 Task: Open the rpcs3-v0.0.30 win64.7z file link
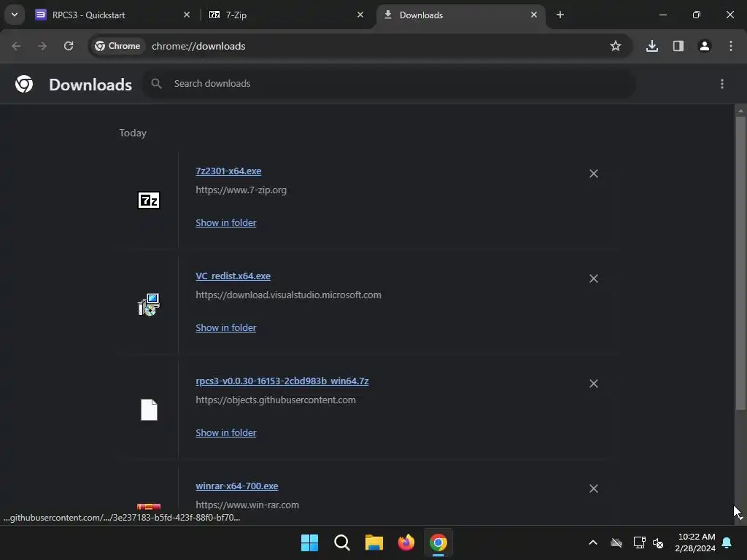[282, 381]
